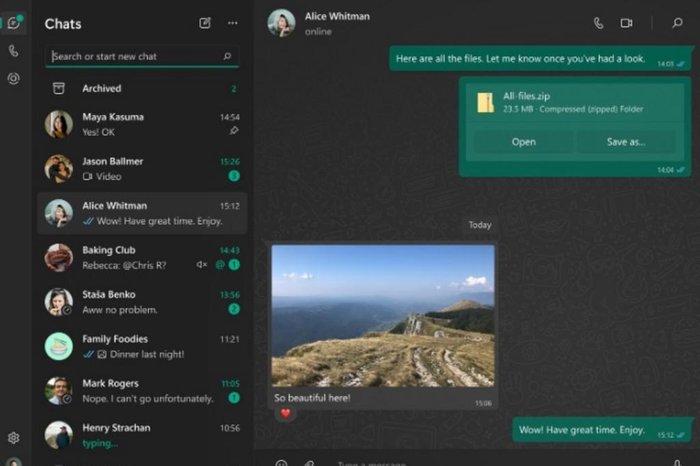Click the 'Wow! Have great time. Enjoy.' message bubble
Screen dimensions: 700x466
point(601,430)
